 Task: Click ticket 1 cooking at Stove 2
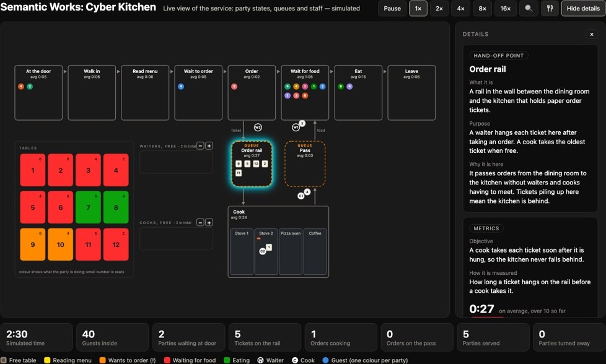(269, 247)
